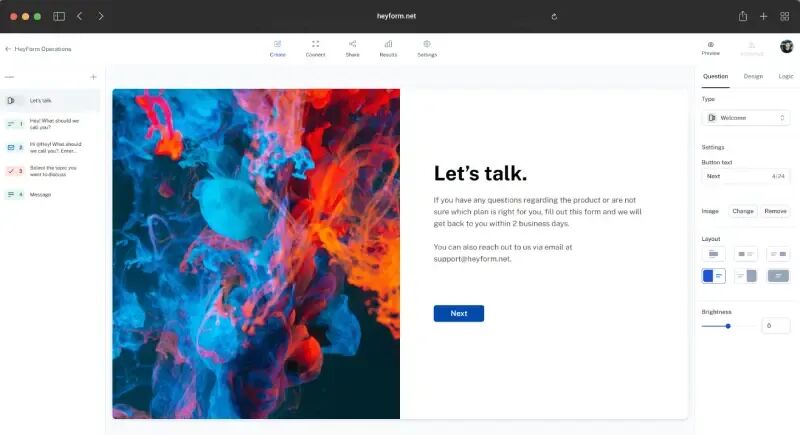Switch to the Logic tab
Screen dimensions: 800x435
[x=786, y=76]
